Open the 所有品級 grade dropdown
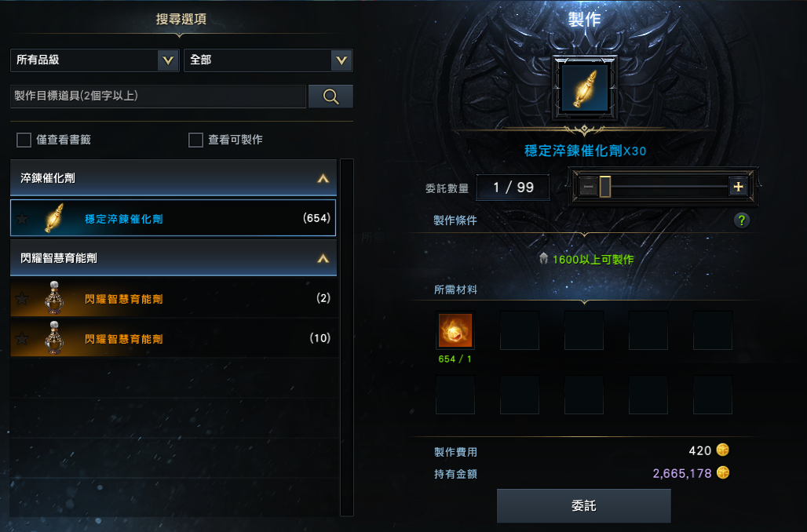Viewport: 807px width, 532px height. click(95, 60)
